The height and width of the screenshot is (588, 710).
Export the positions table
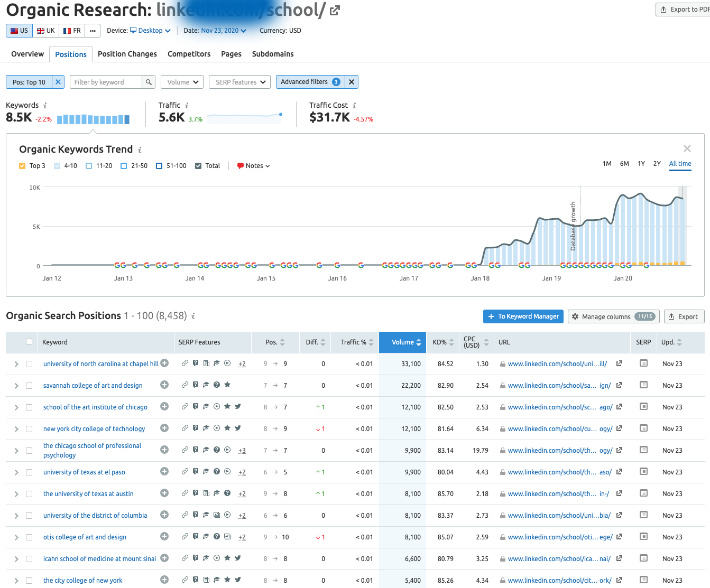pos(684,316)
